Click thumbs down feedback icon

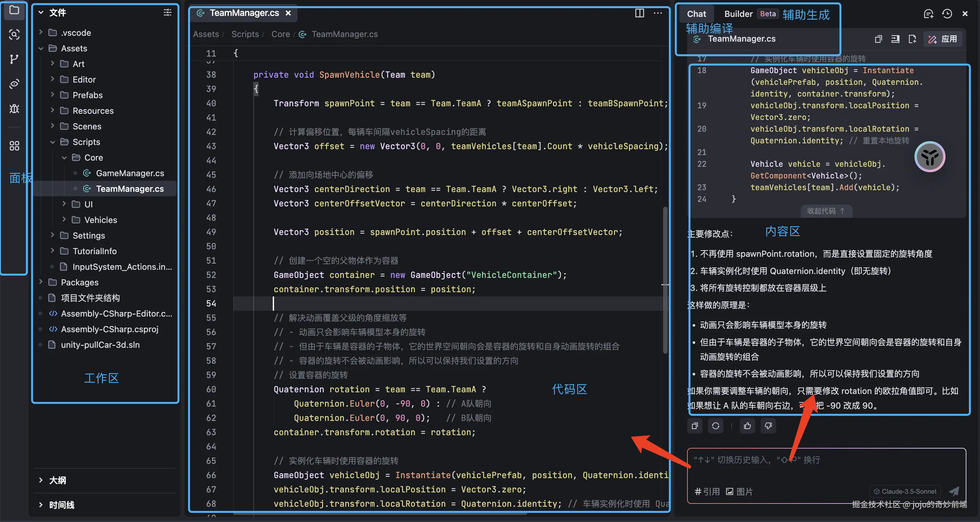[768, 426]
